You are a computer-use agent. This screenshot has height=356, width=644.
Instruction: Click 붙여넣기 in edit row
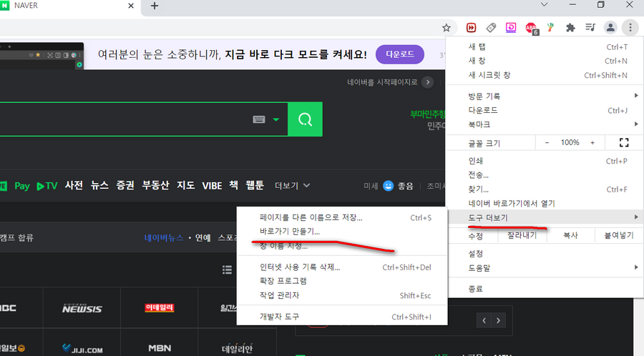click(x=618, y=235)
